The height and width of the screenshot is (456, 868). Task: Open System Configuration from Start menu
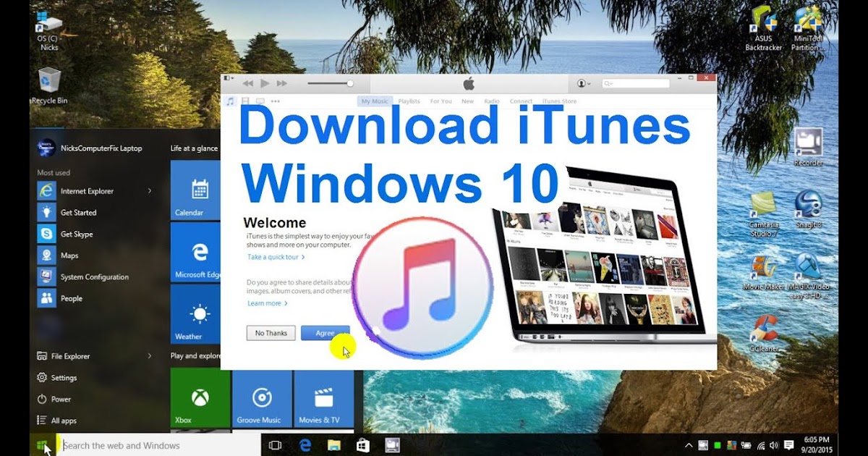coord(95,276)
